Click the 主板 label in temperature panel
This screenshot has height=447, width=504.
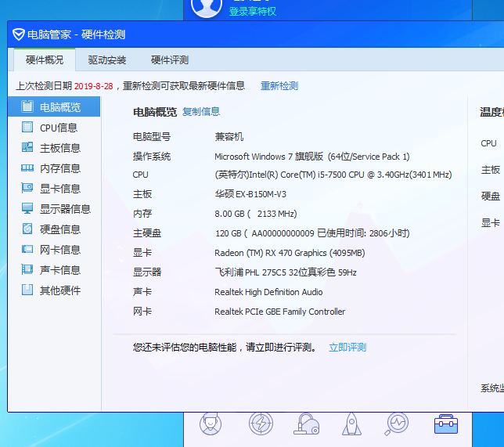491,170
